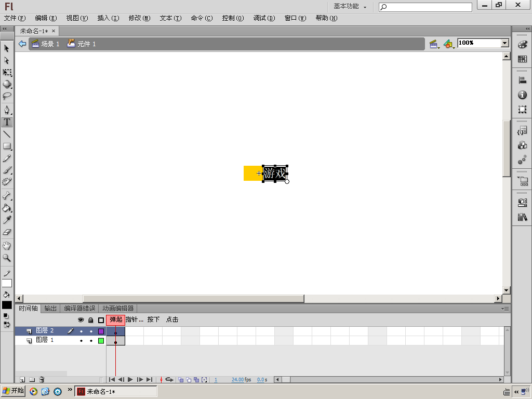532x399 pixels.
Task: Toggle purple outline box for 图层 2
Action: (101, 331)
